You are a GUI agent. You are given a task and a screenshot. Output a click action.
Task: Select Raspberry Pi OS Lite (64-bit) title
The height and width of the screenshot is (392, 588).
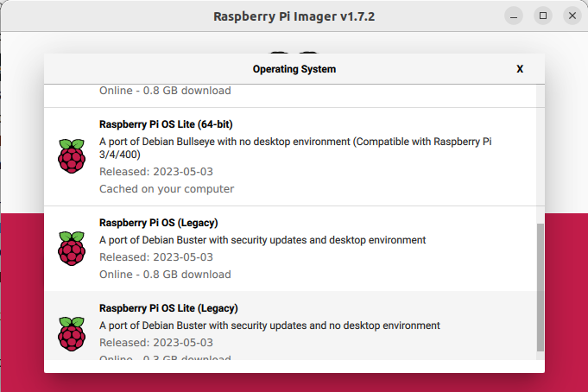click(x=166, y=124)
